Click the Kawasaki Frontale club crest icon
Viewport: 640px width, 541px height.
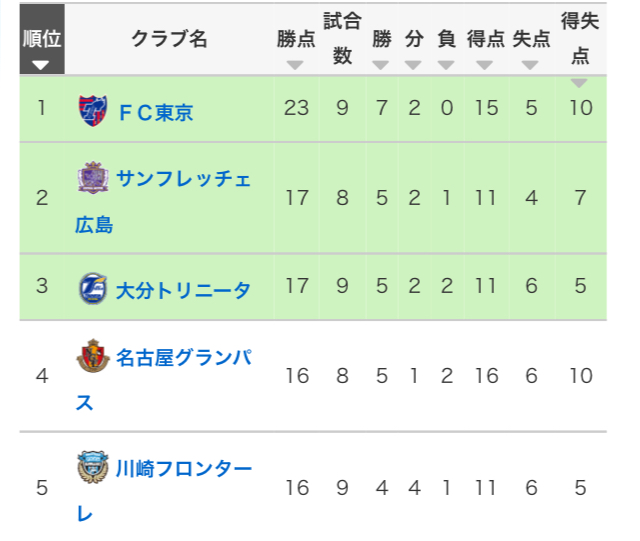tap(90, 467)
